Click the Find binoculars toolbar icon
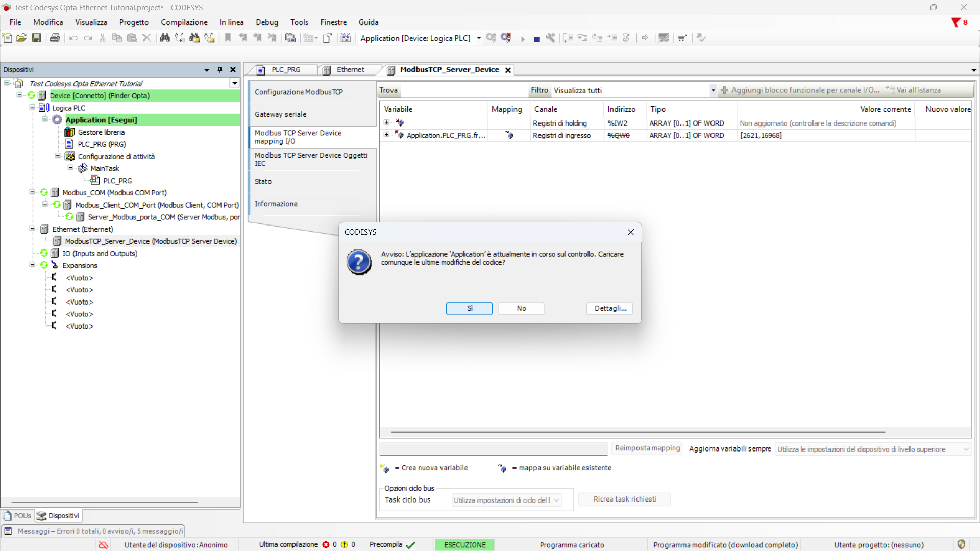 (x=164, y=38)
